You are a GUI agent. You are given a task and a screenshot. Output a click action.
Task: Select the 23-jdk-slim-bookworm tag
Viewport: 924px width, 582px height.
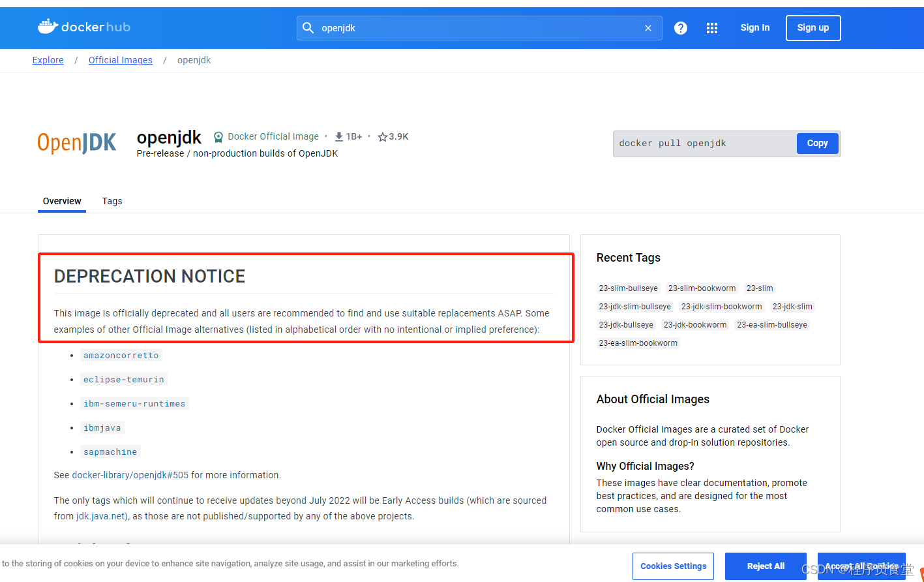click(722, 307)
